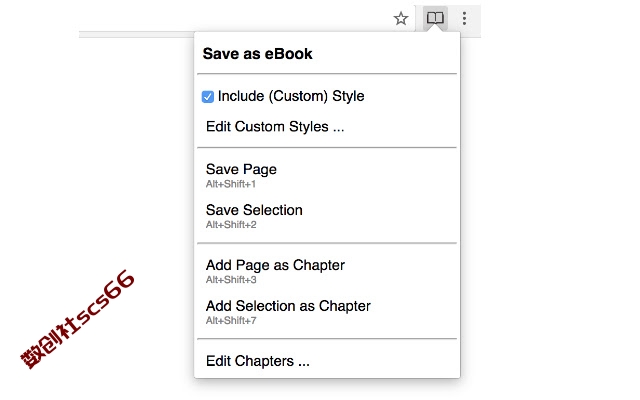The height and width of the screenshot is (400, 640).
Task: Open Edit Custom Styles ...
Action: click(275, 127)
